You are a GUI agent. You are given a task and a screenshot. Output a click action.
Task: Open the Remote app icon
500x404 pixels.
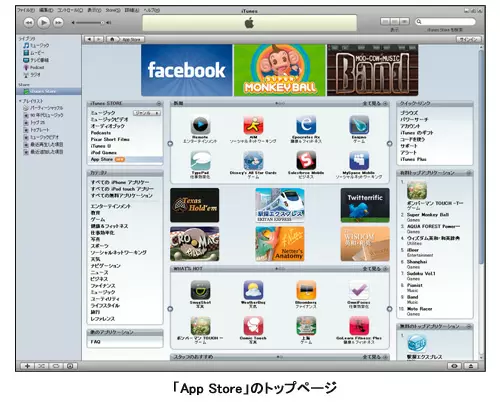tap(200, 125)
